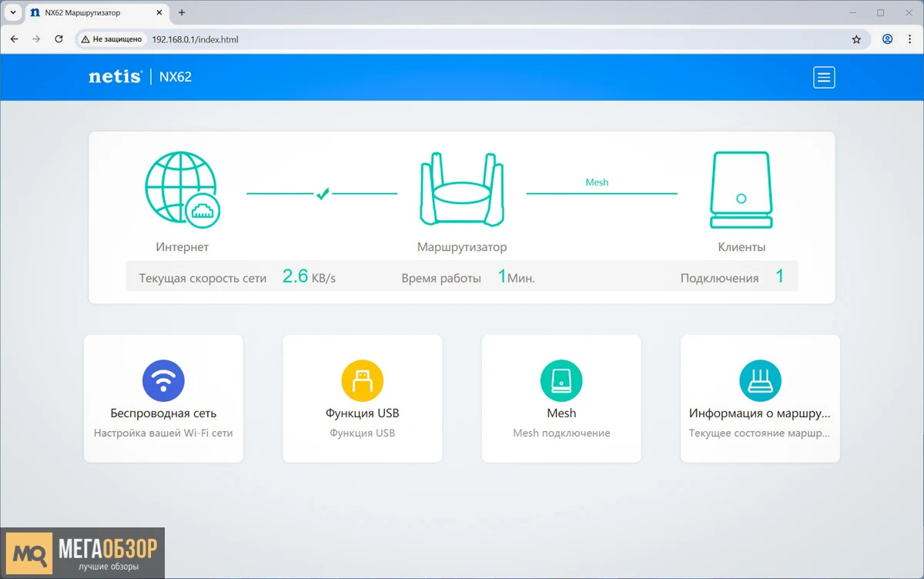This screenshot has height=579, width=924.
Task: Click the Интернет label
Action: [x=182, y=247]
